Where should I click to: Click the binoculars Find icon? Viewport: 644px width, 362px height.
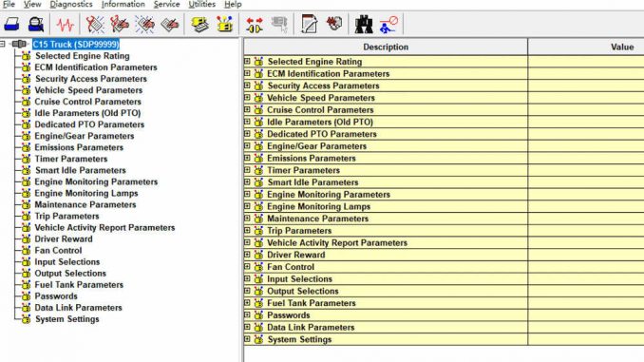[x=364, y=25]
